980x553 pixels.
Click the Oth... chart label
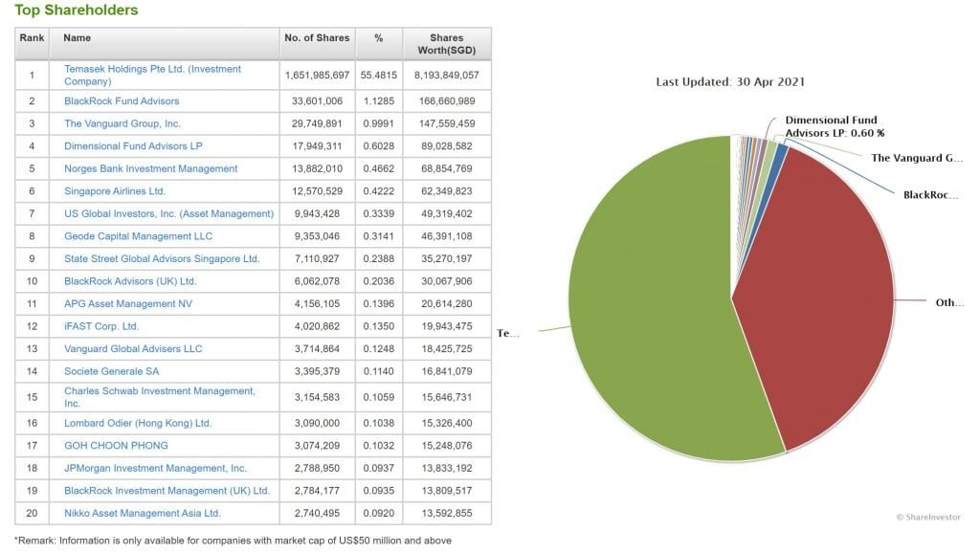click(949, 302)
